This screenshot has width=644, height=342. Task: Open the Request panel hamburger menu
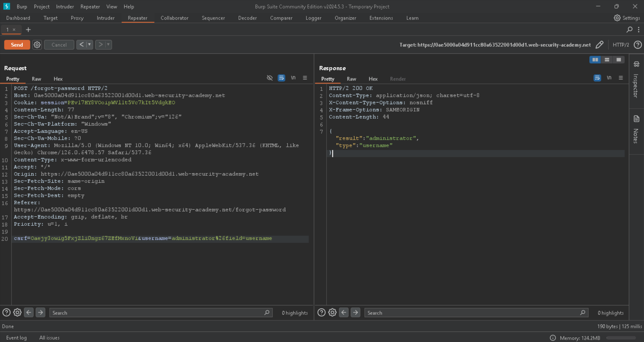tap(305, 78)
